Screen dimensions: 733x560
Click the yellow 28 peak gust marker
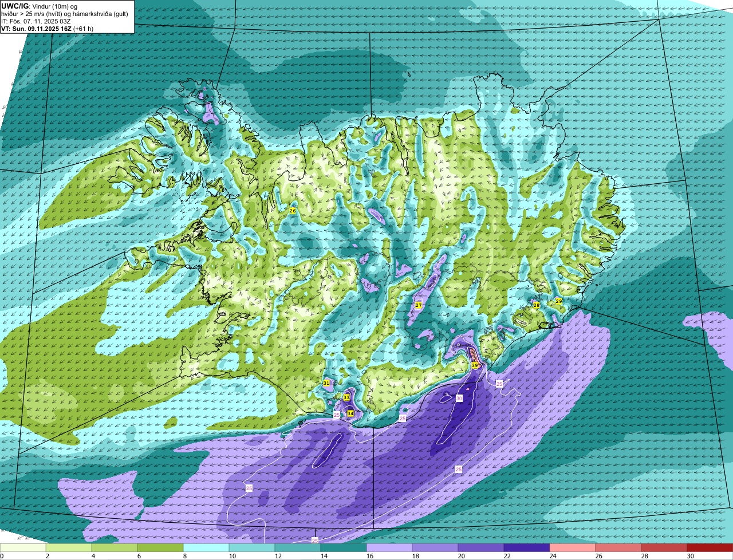(x=537, y=305)
